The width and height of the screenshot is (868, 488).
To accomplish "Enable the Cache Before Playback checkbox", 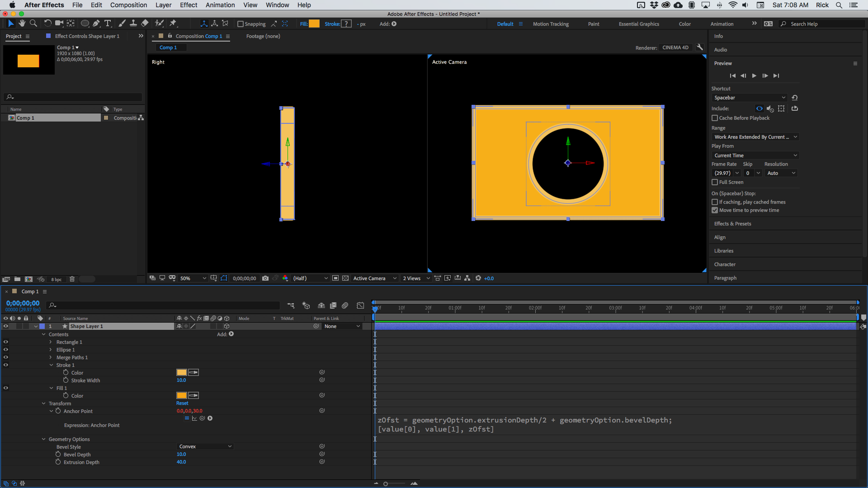I will coord(715,118).
